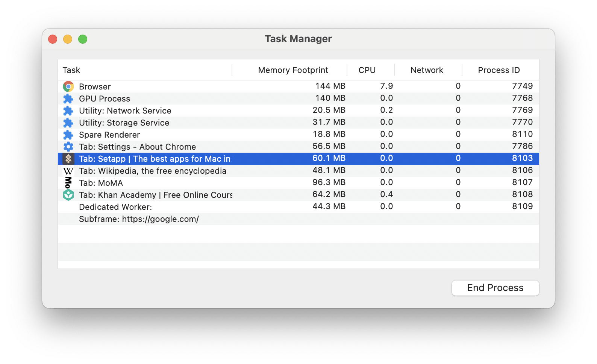
Task: Click the puzzle icon beside Spare Renderer
Action: (x=68, y=135)
